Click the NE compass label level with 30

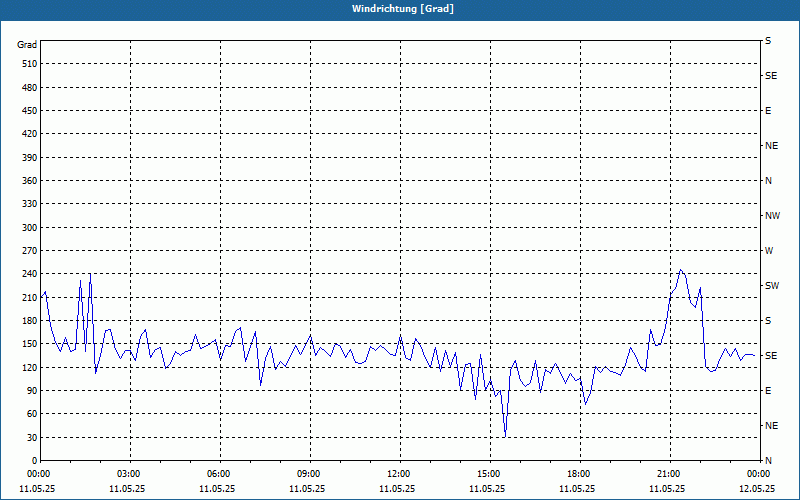pyautogui.click(x=771, y=426)
